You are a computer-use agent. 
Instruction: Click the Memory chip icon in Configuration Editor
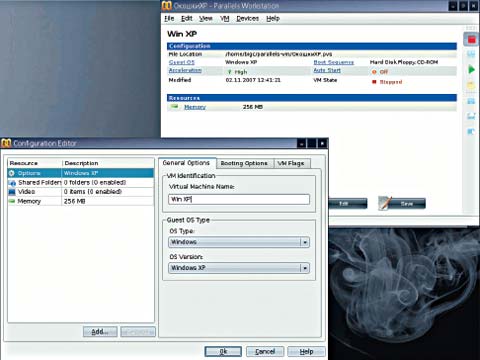[12, 201]
